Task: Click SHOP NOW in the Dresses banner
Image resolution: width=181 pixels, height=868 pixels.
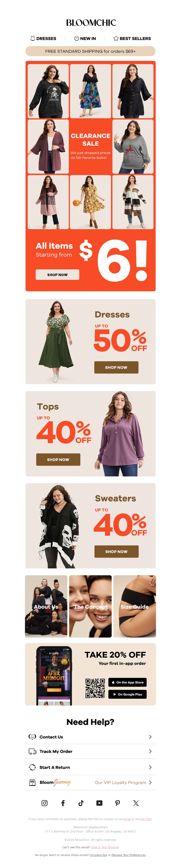Action: click(116, 367)
